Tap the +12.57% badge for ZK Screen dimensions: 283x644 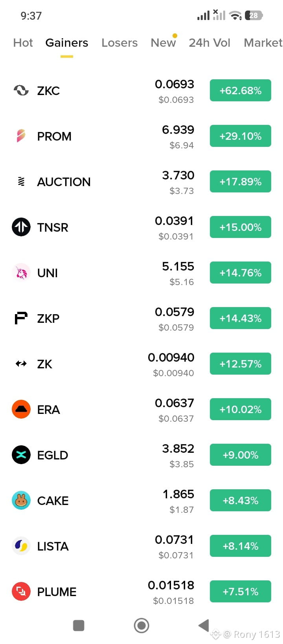(x=241, y=364)
